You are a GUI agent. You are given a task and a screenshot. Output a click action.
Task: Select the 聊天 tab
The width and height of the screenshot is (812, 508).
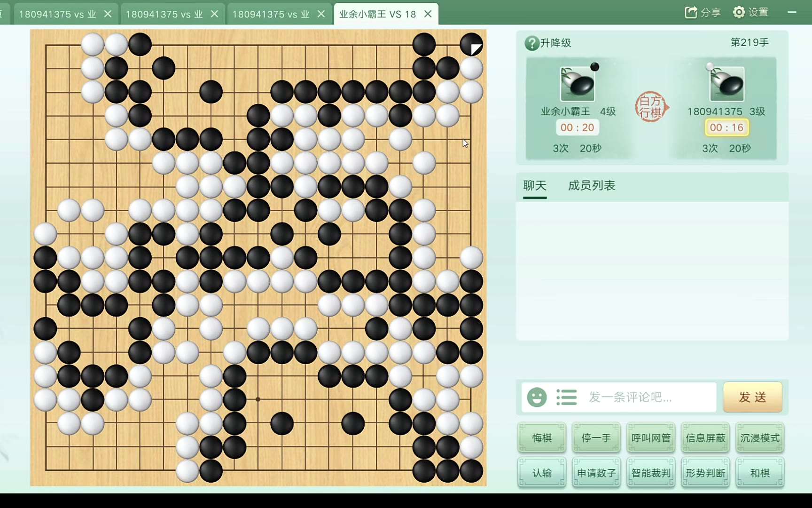pyautogui.click(x=535, y=186)
